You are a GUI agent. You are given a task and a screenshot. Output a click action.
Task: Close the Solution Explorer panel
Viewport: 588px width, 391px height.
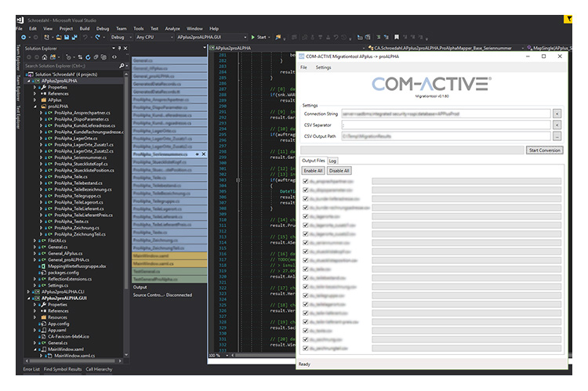125,49
